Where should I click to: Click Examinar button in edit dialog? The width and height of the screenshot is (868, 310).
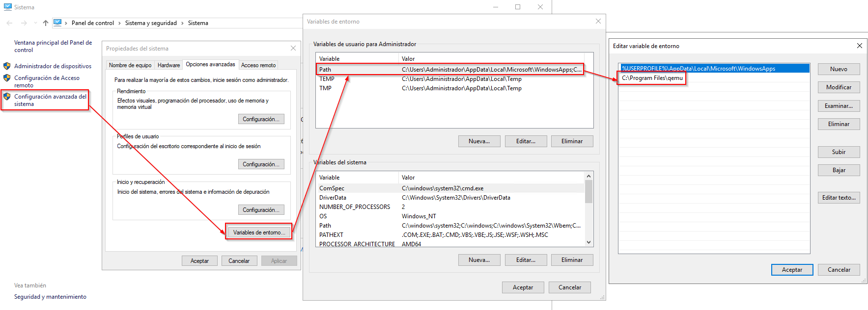pyautogui.click(x=839, y=106)
